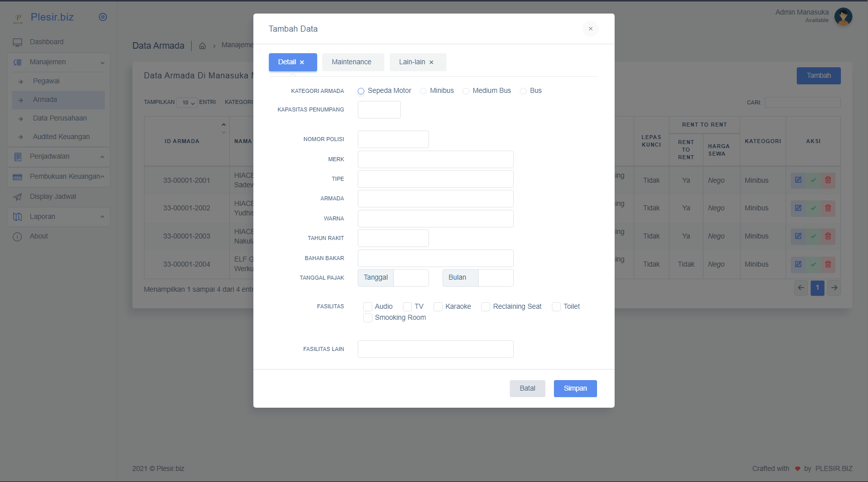Edit armada 33-00001-2001 with the pencil icon
Screen dimensions: 868x482
[x=798, y=180]
